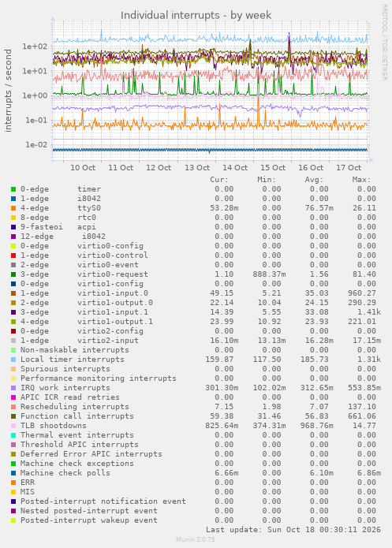Click the 'Posted-interrupt wakeup event' label
The image size is (392, 548).
[x=89, y=520]
